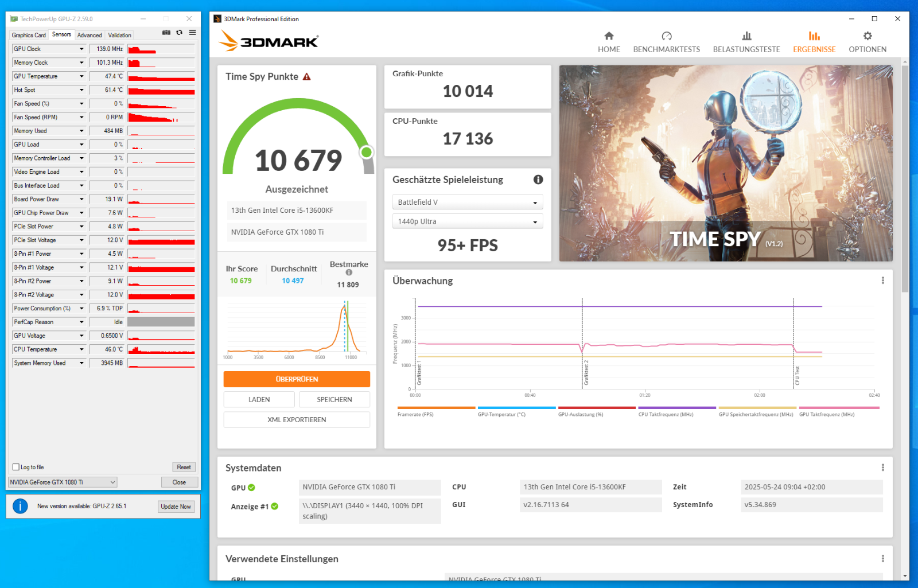Viewport: 918px width, 588px height.
Task: Open the Systemdaten three-dot menu
Action: [882, 468]
